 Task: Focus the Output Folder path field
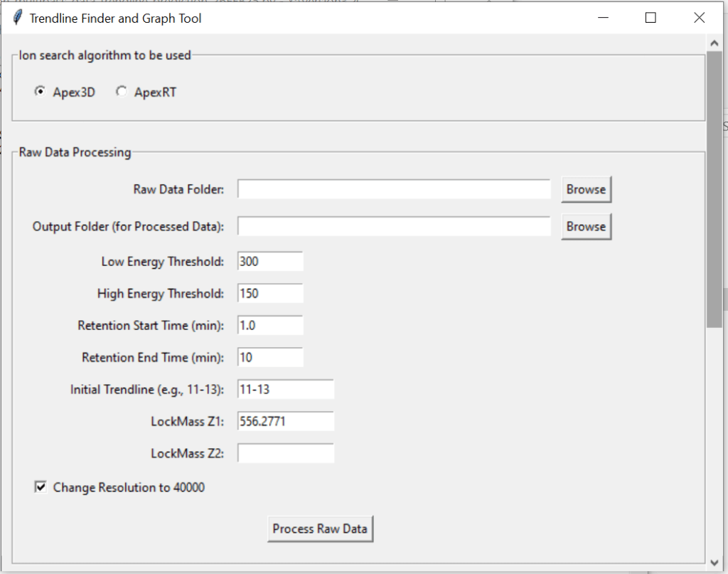pos(394,226)
